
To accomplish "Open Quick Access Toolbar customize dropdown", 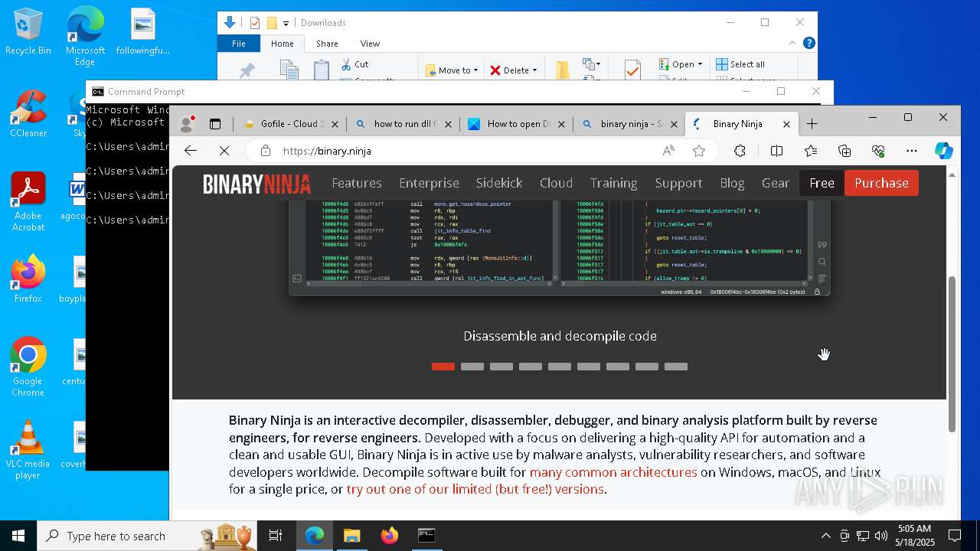I will click(x=286, y=23).
